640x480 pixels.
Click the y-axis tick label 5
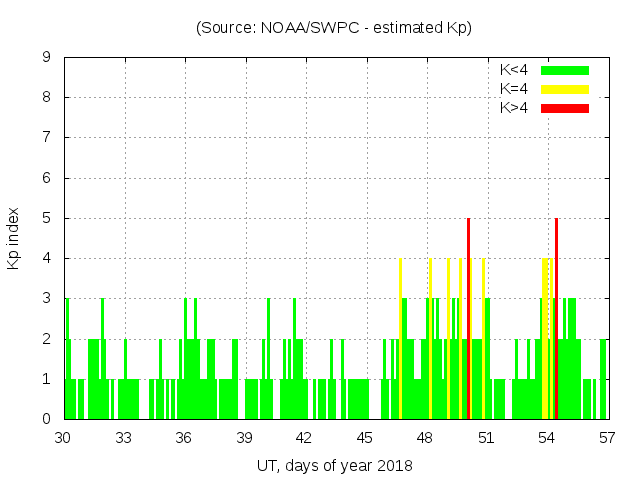click(x=47, y=218)
